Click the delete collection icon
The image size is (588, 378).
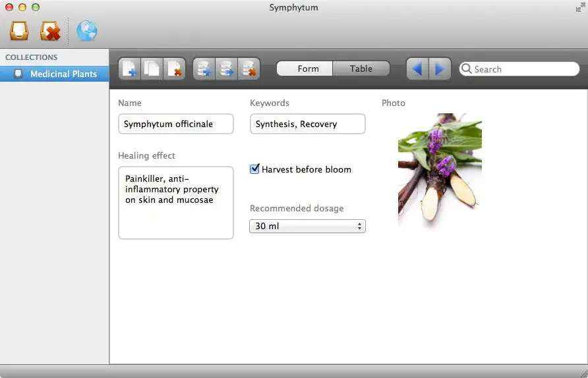50,31
